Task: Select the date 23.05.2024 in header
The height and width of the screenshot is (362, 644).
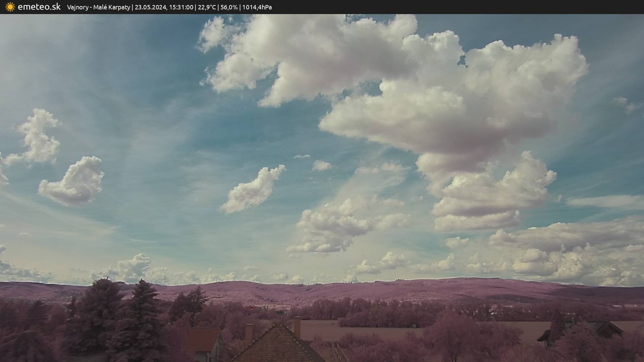Action: click(151, 7)
